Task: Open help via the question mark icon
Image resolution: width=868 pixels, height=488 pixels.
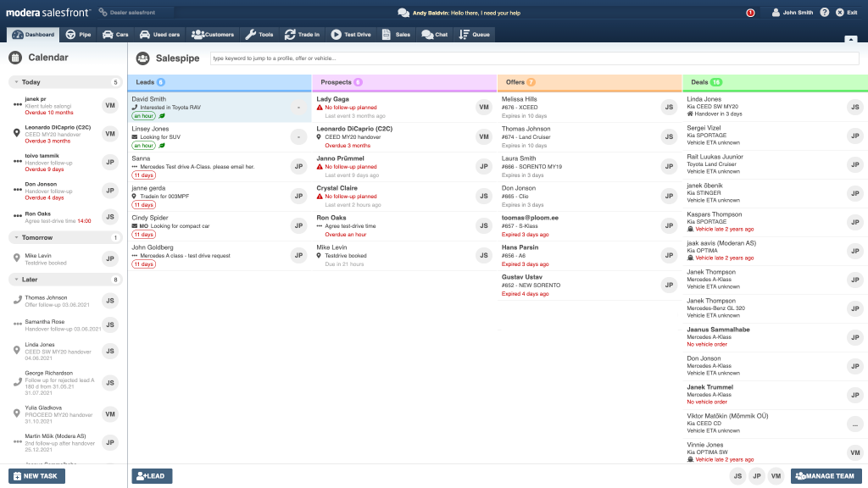Action: (825, 13)
